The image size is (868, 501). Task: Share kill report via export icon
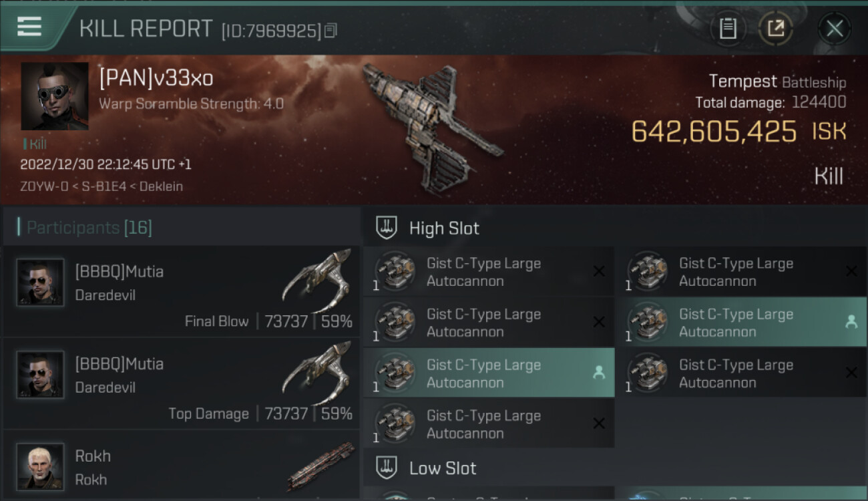pos(776,29)
